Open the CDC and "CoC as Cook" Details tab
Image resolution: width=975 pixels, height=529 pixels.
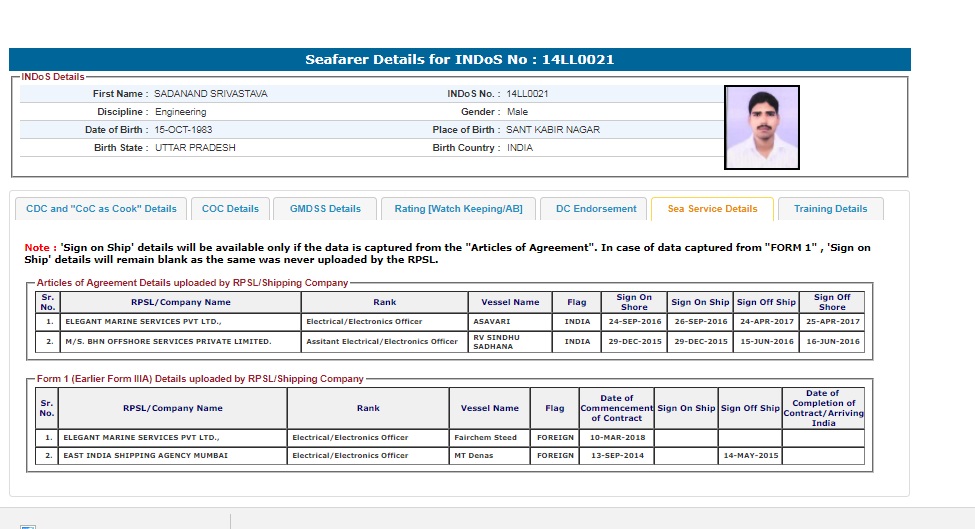pos(101,209)
